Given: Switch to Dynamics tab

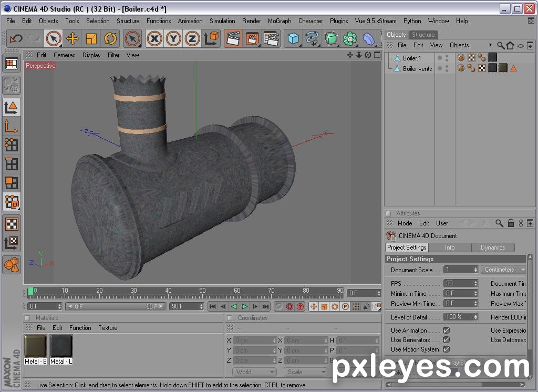Looking at the screenshot, I should pyautogui.click(x=493, y=247).
